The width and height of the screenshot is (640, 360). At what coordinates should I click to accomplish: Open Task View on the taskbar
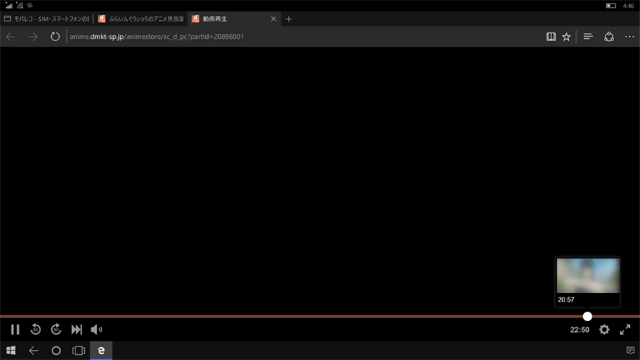78,351
